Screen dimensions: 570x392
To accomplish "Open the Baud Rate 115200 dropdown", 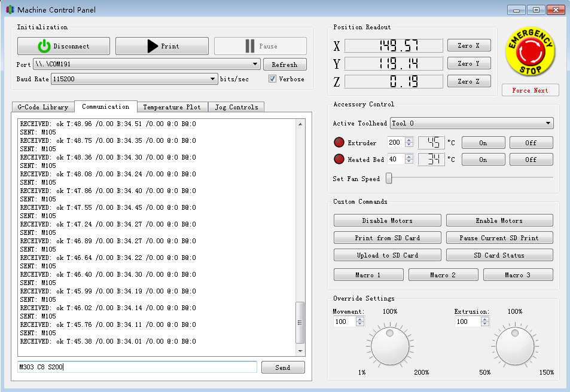I will [134, 79].
